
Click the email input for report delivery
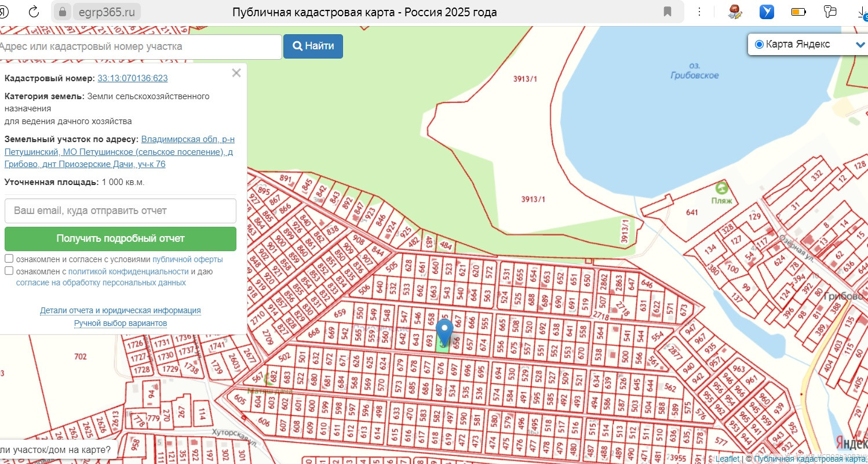121,211
